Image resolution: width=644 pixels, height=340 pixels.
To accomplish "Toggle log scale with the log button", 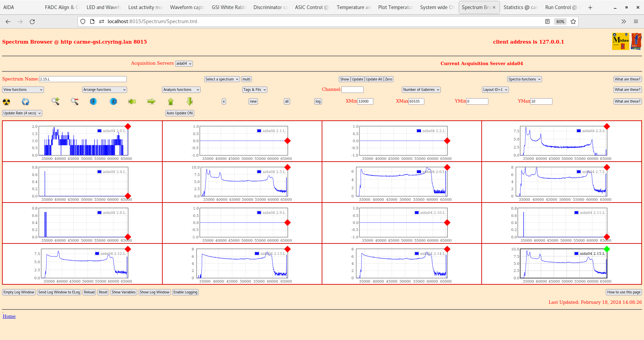I will [x=318, y=102].
